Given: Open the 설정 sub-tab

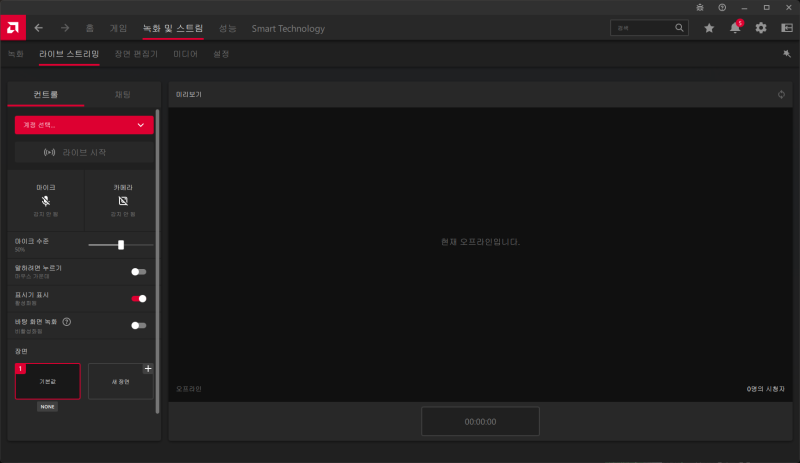Looking at the screenshot, I should (221, 54).
